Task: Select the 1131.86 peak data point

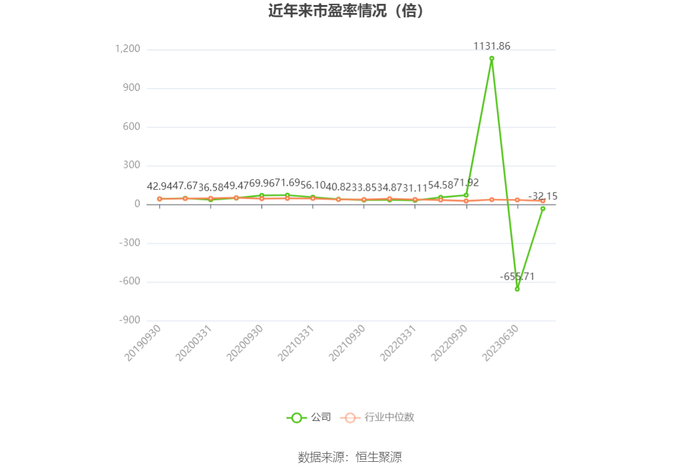Action: tap(492, 58)
